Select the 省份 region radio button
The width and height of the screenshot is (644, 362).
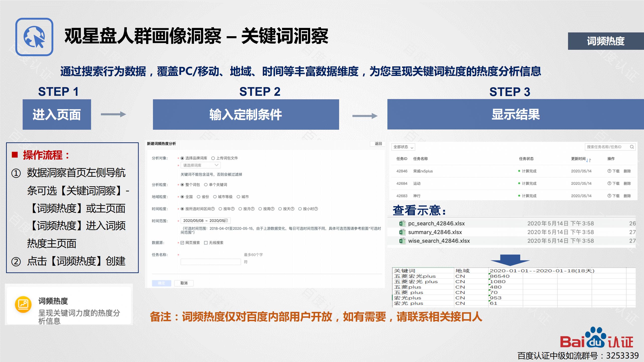coord(198,197)
